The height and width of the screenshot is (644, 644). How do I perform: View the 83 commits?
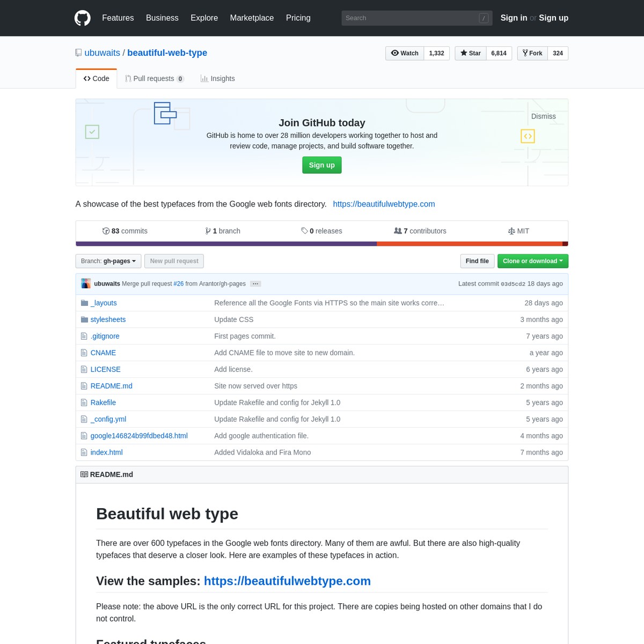125,231
